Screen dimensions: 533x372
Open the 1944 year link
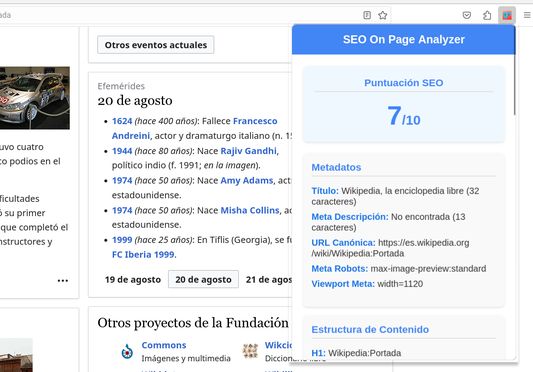(122, 151)
